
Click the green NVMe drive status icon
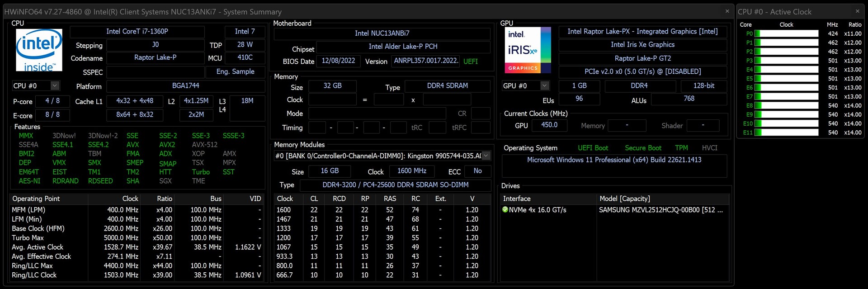505,210
